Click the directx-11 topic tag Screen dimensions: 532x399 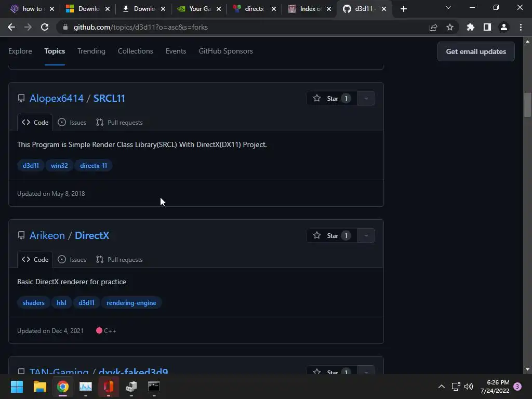(94, 166)
